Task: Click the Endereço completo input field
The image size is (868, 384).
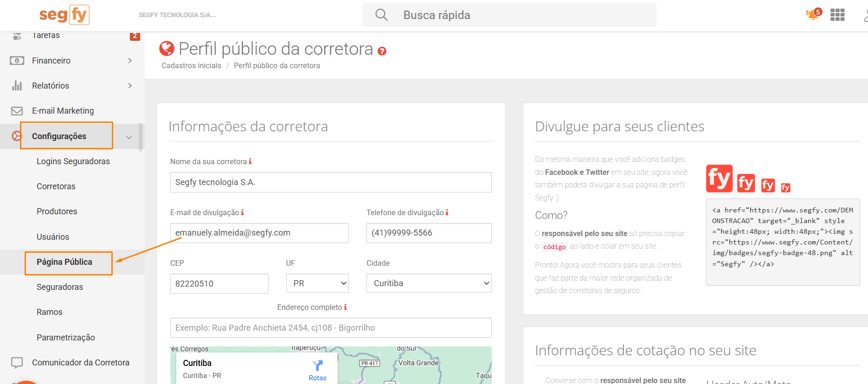Action: 331,328
